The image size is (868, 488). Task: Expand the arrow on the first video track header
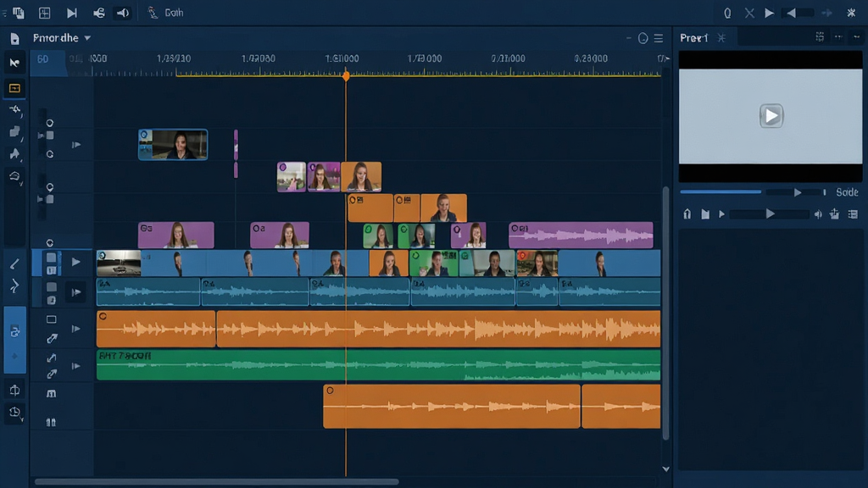76,145
